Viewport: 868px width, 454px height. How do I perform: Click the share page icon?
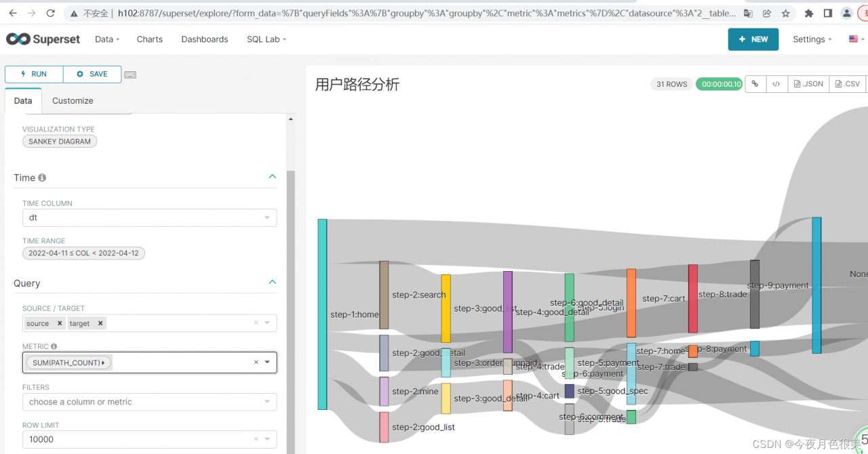click(x=767, y=13)
